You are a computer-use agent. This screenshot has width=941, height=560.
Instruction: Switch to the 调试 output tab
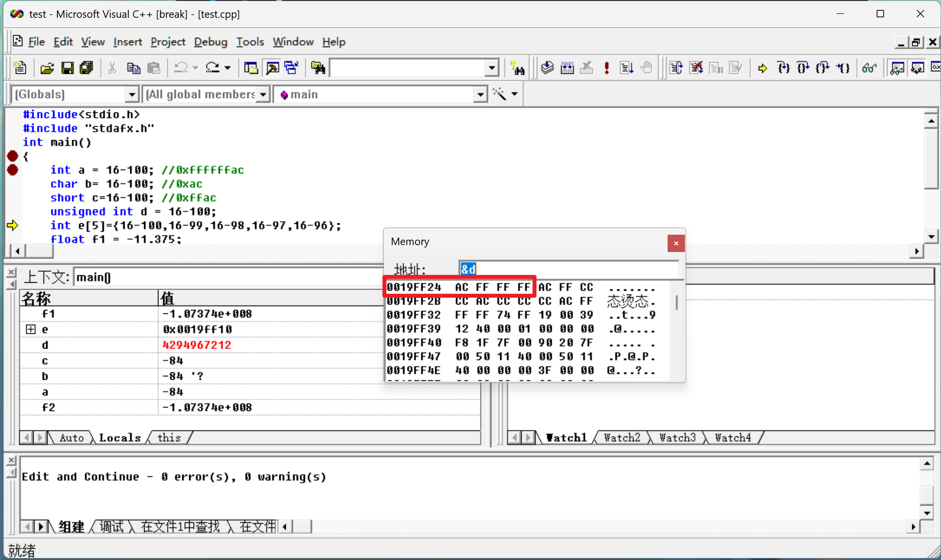(111, 526)
